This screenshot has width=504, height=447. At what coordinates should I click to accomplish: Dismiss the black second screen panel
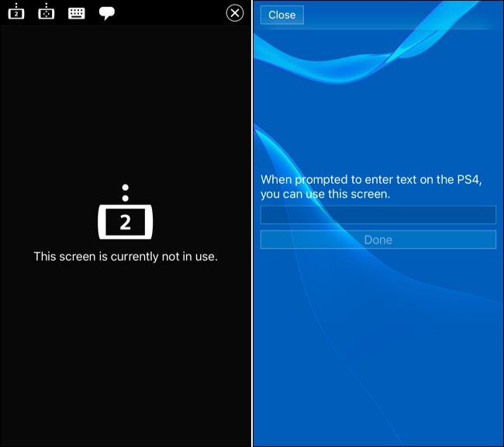tap(235, 13)
